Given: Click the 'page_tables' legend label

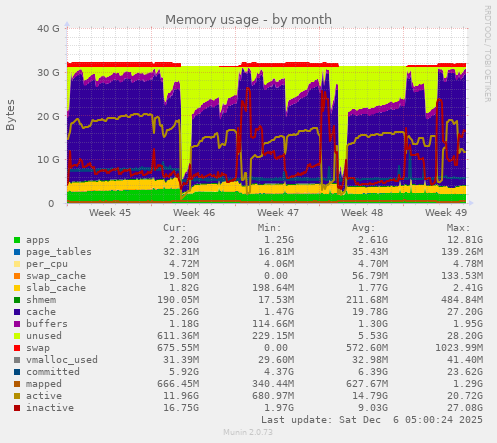Looking at the screenshot, I should coord(59,252).
